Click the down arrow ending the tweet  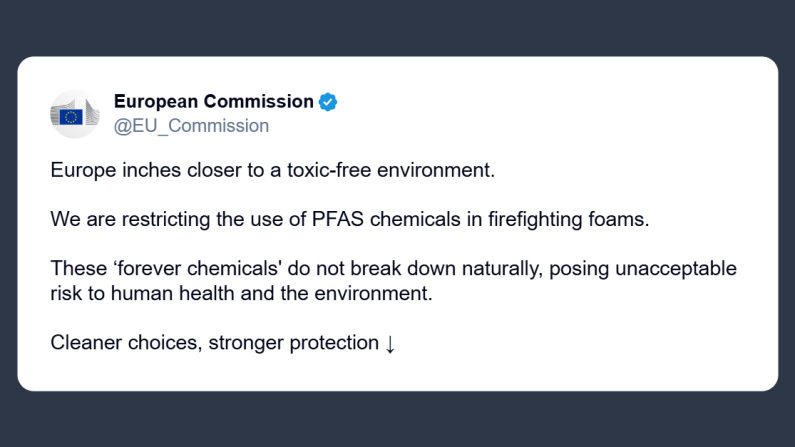[x=390, y=343]
